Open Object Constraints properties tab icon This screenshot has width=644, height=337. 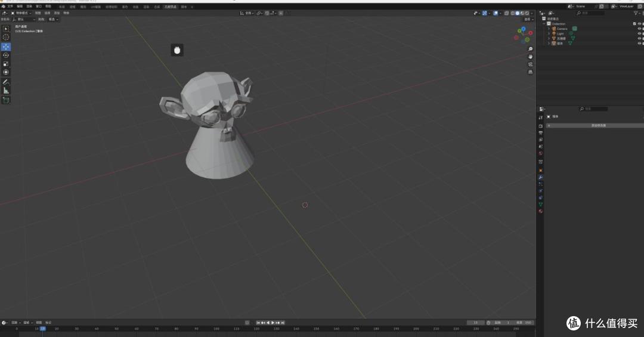coord(540,197)
